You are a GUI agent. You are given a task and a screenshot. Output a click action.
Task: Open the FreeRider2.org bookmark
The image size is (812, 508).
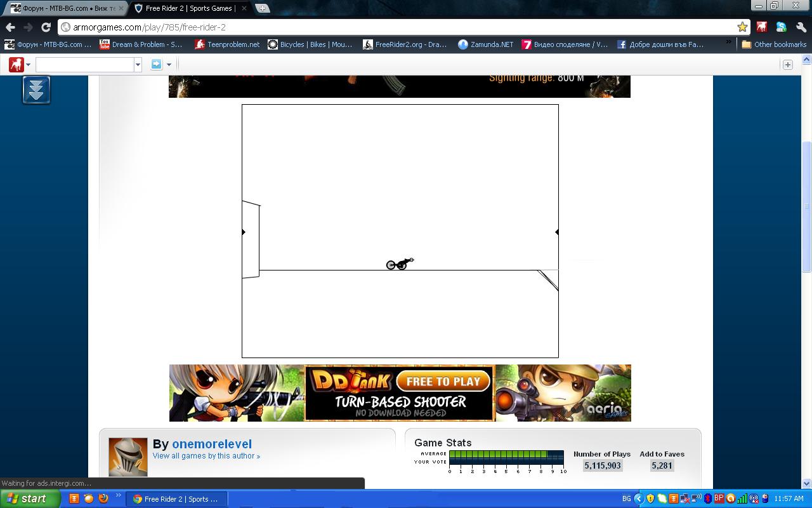(405, 44)
